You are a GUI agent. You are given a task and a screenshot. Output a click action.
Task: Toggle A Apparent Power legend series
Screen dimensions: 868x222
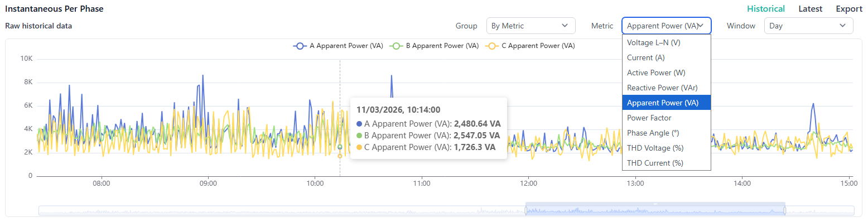338,46
